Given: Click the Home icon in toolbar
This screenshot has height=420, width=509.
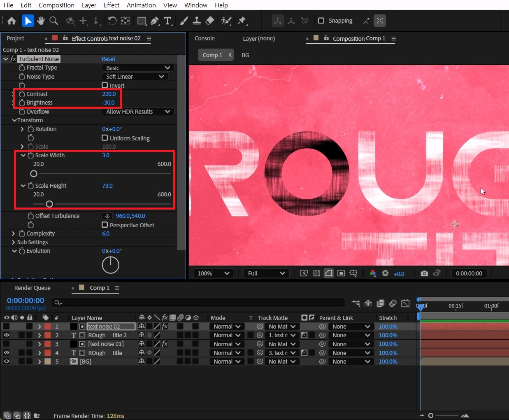Looking at the screenshot, I should point(12,21).
